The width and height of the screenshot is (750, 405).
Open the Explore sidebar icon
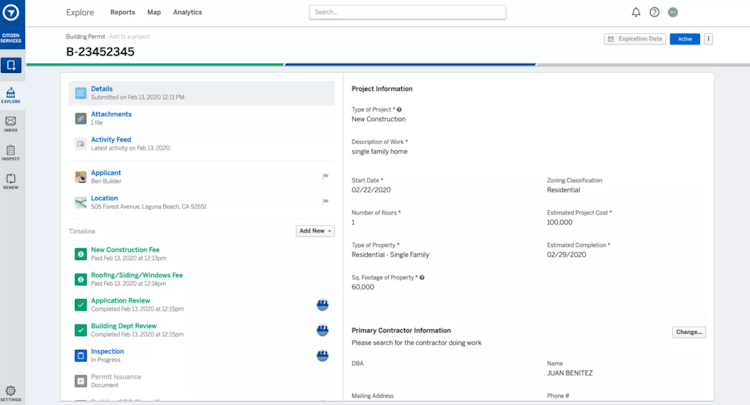(x=11, y=95)
